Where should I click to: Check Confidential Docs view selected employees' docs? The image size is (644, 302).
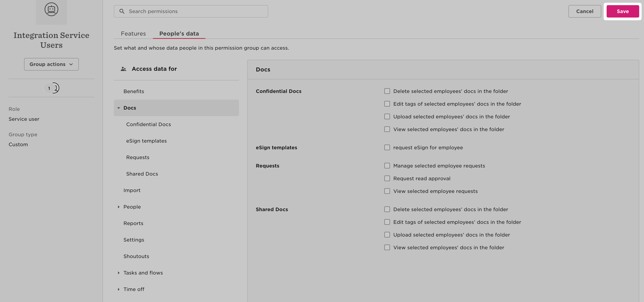(387, 129)
